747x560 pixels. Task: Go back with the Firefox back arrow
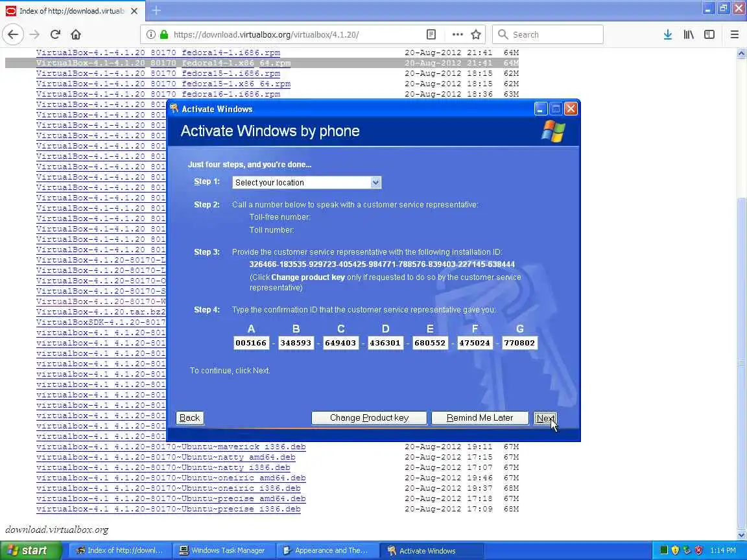point(13,34)
